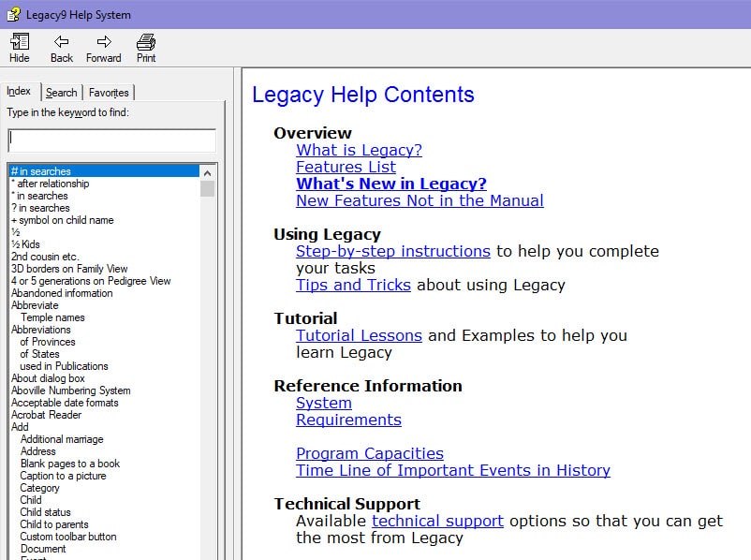Open the Program Capacities link

369,453
